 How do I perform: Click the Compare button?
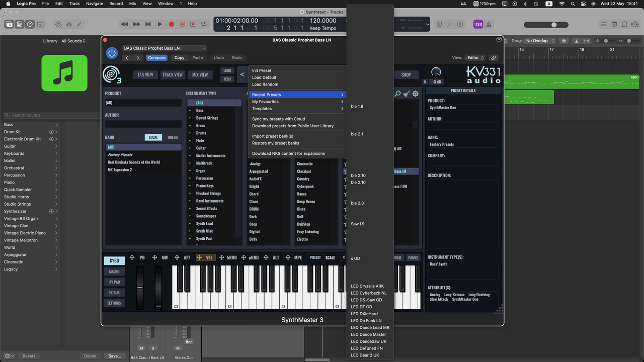point(156,58)
